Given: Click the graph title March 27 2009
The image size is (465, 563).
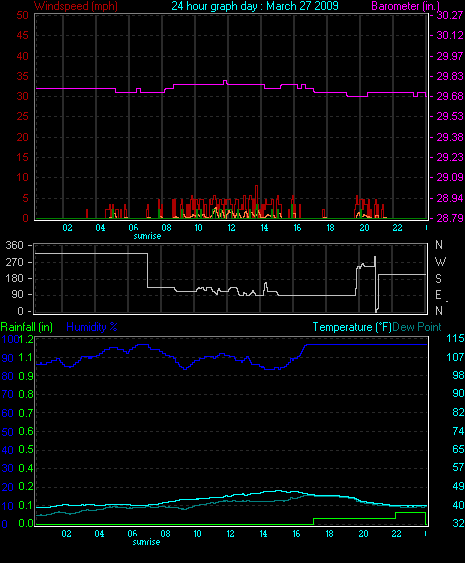Looking at the screenshot, I should point(255,6).
